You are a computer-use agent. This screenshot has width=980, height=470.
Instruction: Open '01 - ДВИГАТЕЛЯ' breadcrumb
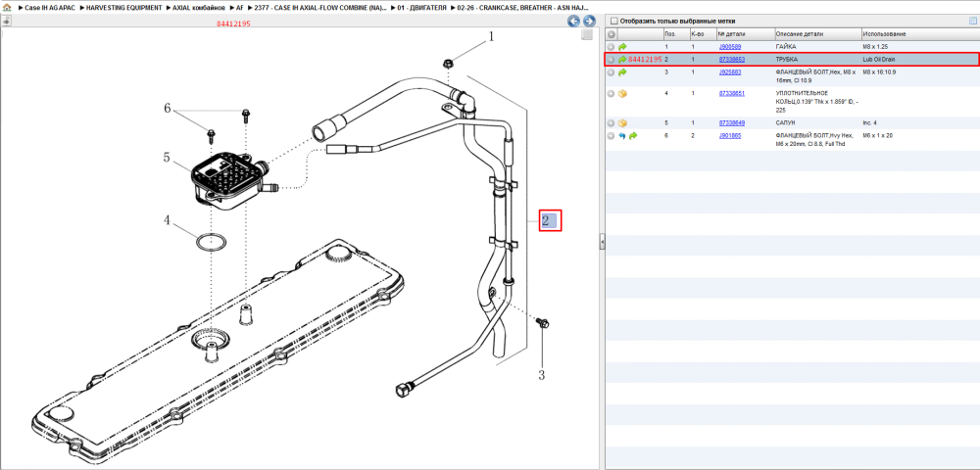(x=421, y=8)
